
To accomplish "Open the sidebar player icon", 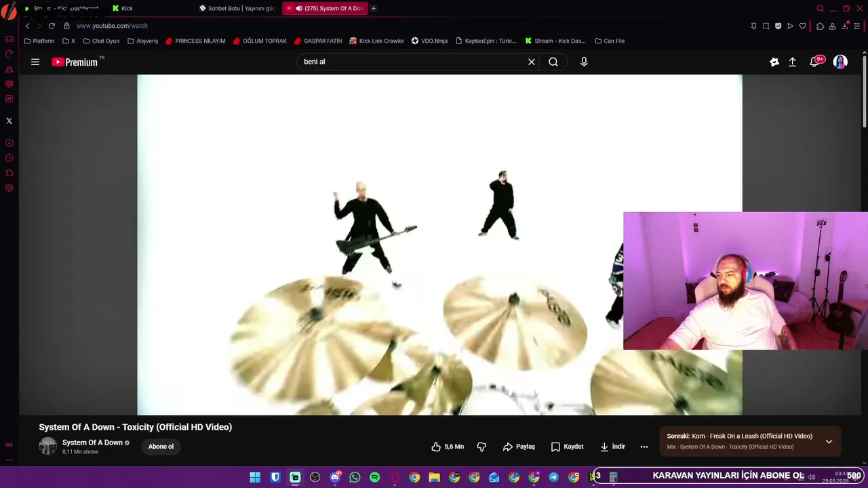I will point(9,143).
